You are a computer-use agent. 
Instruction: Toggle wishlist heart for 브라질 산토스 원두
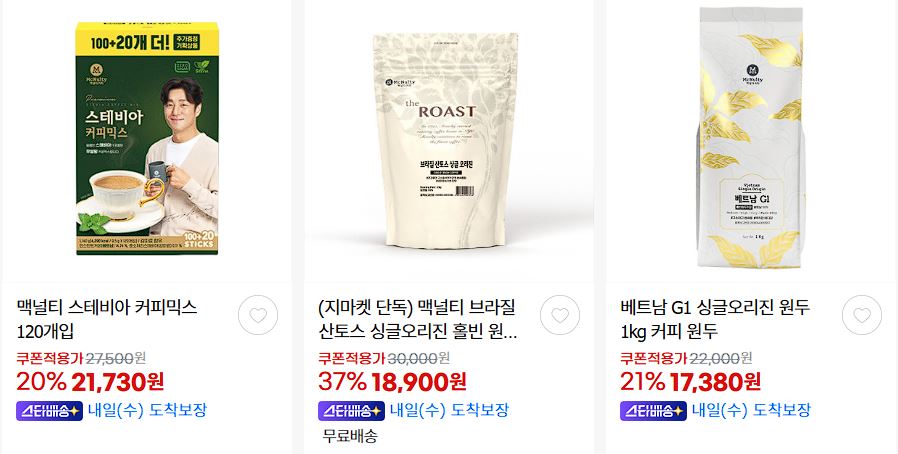click(560, 315)
